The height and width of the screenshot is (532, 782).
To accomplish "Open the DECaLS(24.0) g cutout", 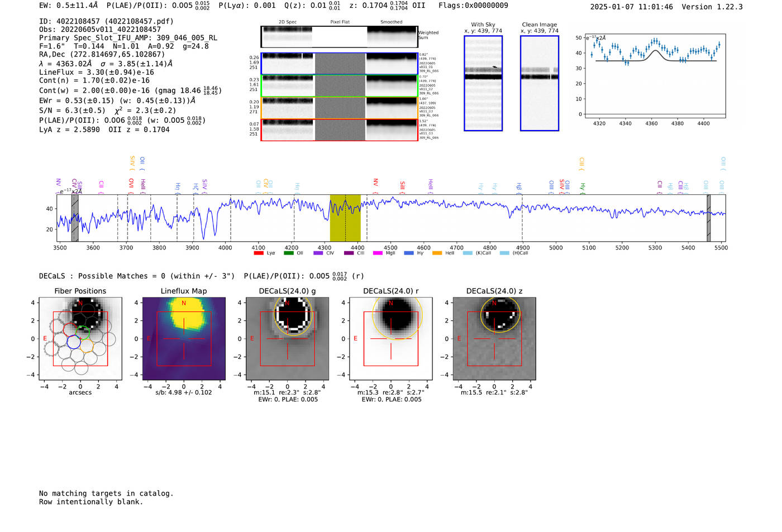I will [x=288, y=339].
